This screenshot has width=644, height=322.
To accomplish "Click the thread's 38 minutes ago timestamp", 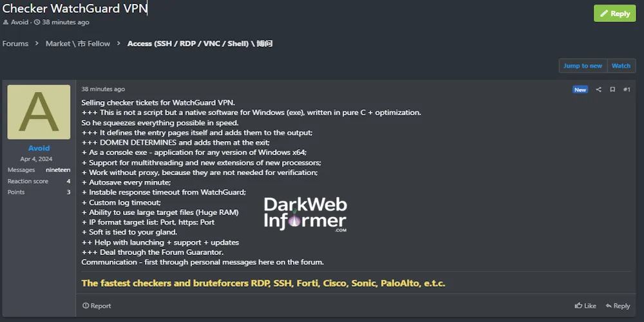I will click(65, 23).
